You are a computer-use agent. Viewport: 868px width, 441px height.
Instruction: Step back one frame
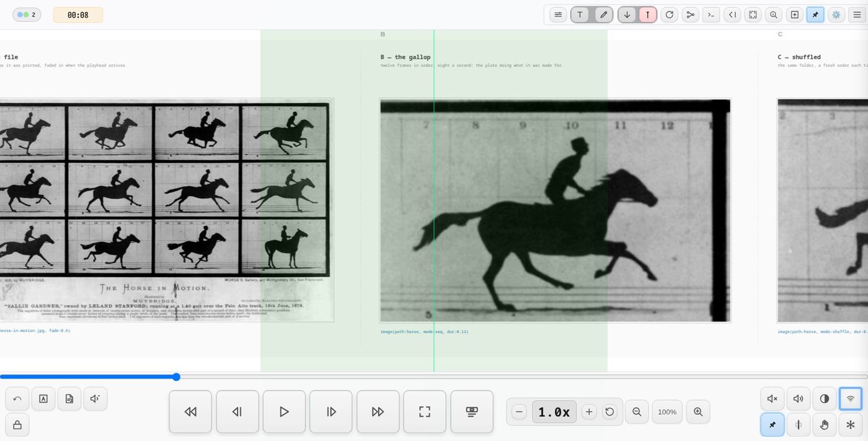[237, 412]
